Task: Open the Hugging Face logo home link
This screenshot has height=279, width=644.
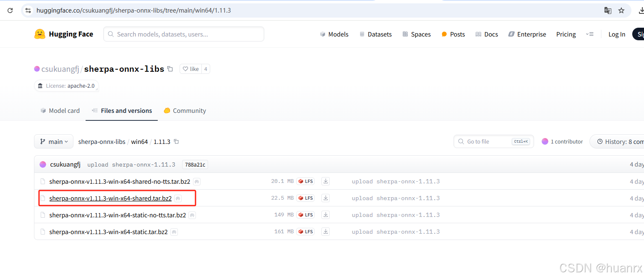Action: [x=64, y=34]
